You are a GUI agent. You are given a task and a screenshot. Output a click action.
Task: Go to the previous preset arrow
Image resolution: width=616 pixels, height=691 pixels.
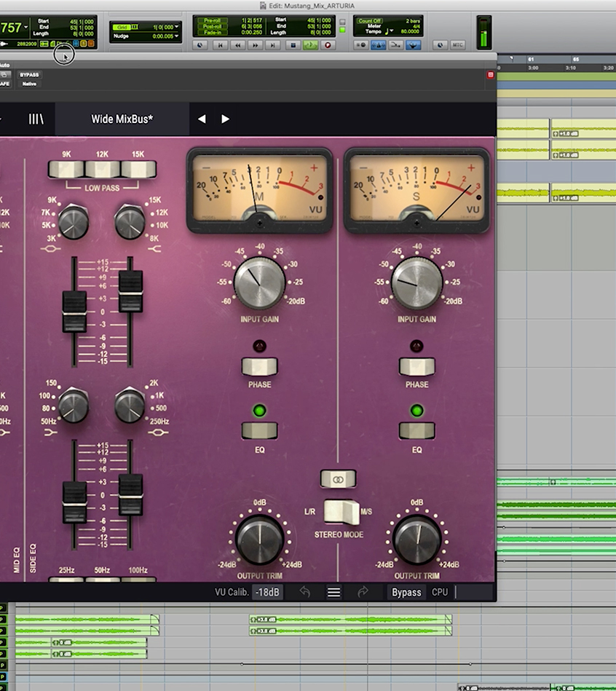click(x=202, y=119)
